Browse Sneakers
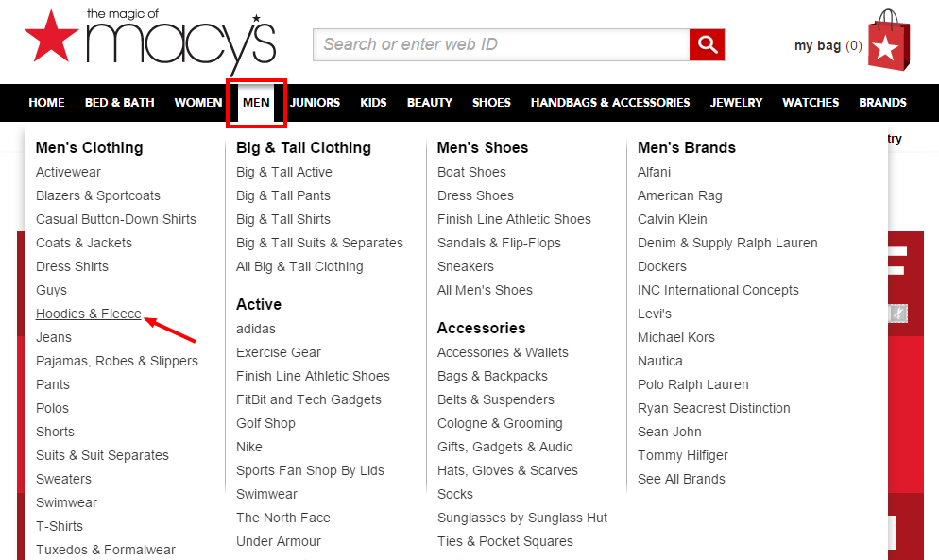Image resolution: width=939 pixels, height=560 pixels. 466,266
